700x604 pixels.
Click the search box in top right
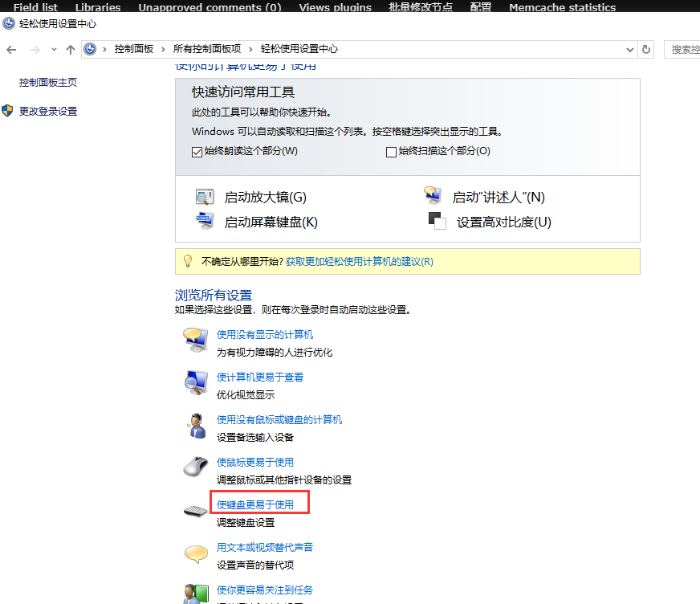pyautogui.click(x=682, y=50)
